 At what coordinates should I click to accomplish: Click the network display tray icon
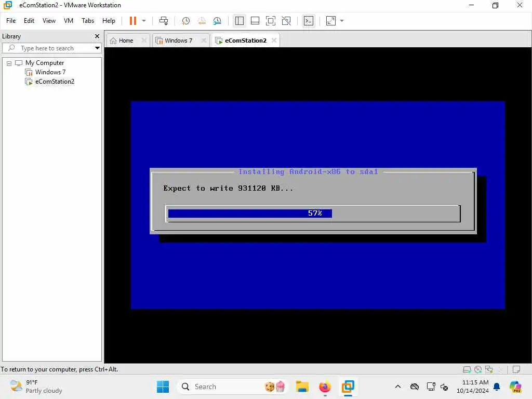[431, 387]
